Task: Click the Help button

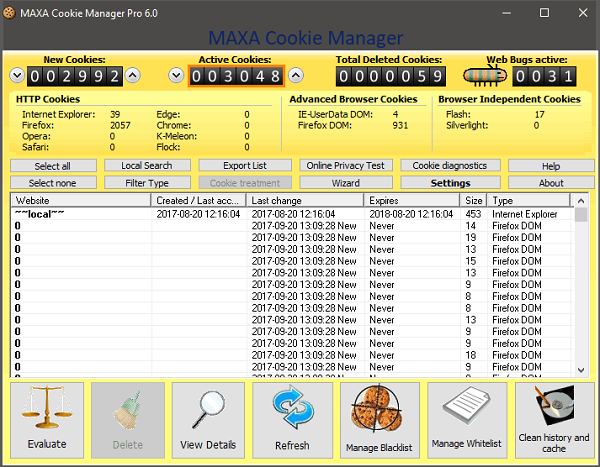Action: (x=551, y=166)
